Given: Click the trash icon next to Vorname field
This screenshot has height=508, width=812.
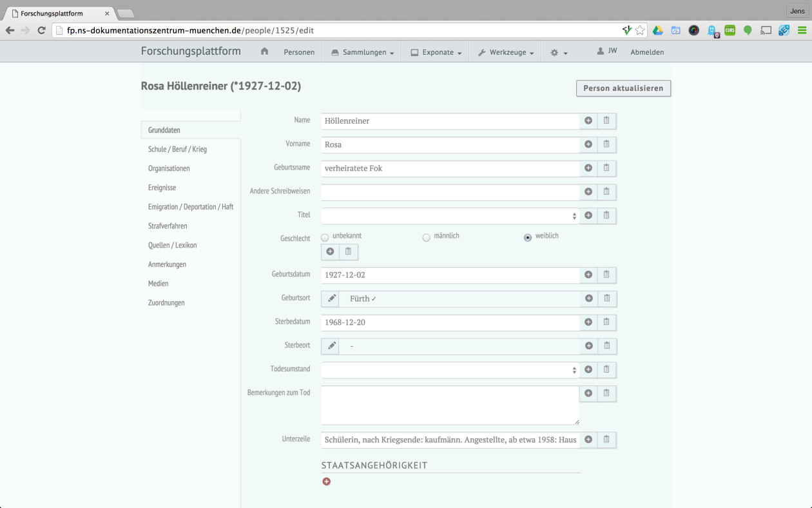Looking at the screenshot, I should coord(606,144).
